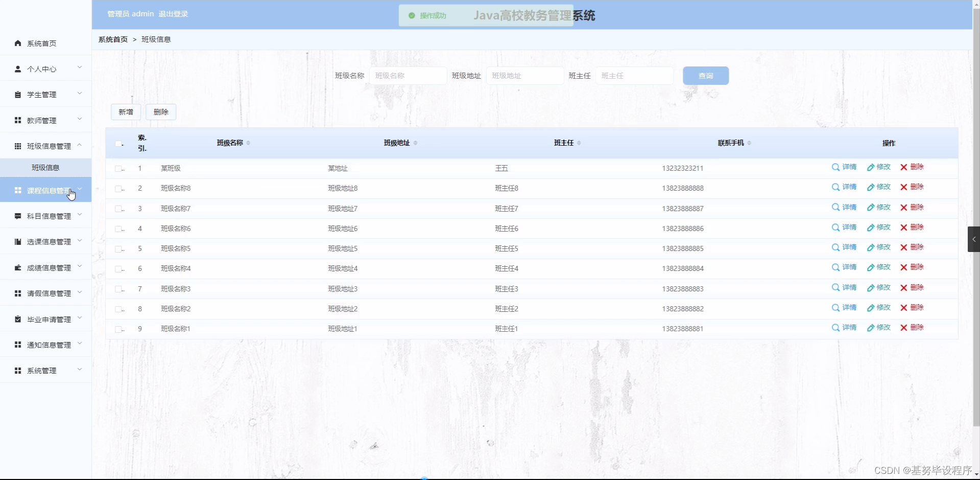This screenshot has width=980, height=480.
Task: Open the 班级信息 submenu item
Action: coord(45,167)
